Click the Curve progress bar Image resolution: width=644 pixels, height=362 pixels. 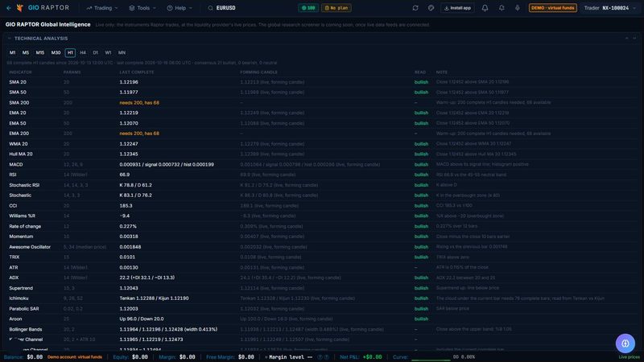[431, 360]
